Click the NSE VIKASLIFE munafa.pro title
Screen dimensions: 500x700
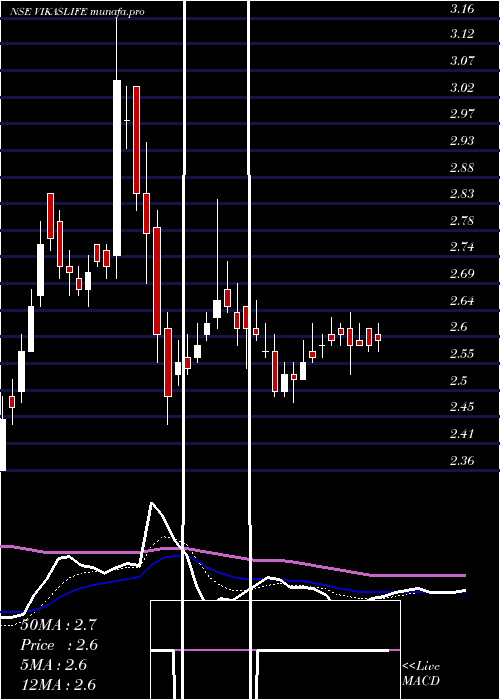tap(77, 12)
